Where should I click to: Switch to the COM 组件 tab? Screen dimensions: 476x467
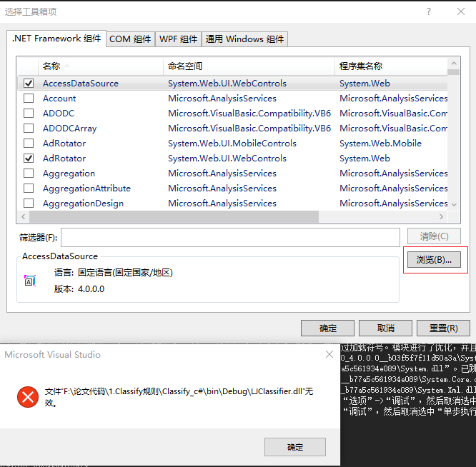coord(130,39)
